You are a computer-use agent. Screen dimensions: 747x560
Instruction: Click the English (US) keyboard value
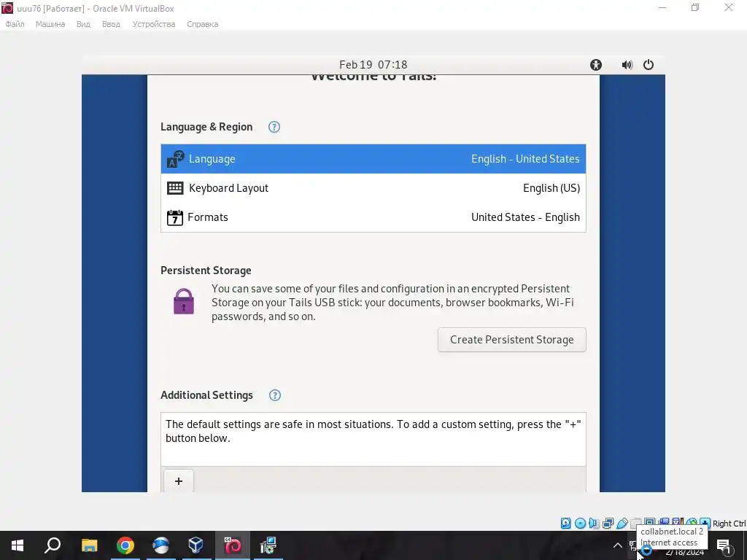pyautogui.click(x=551, y=188)
